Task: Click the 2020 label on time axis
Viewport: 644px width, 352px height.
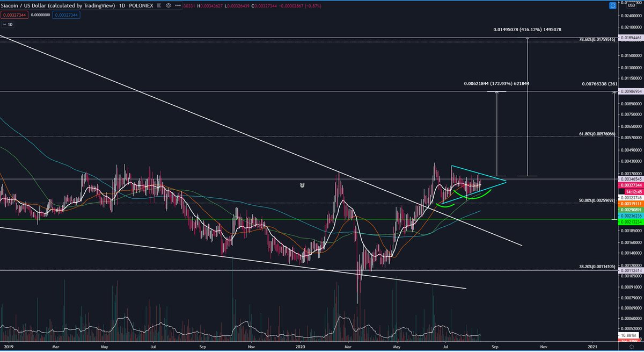Action: tap(299, 348)
